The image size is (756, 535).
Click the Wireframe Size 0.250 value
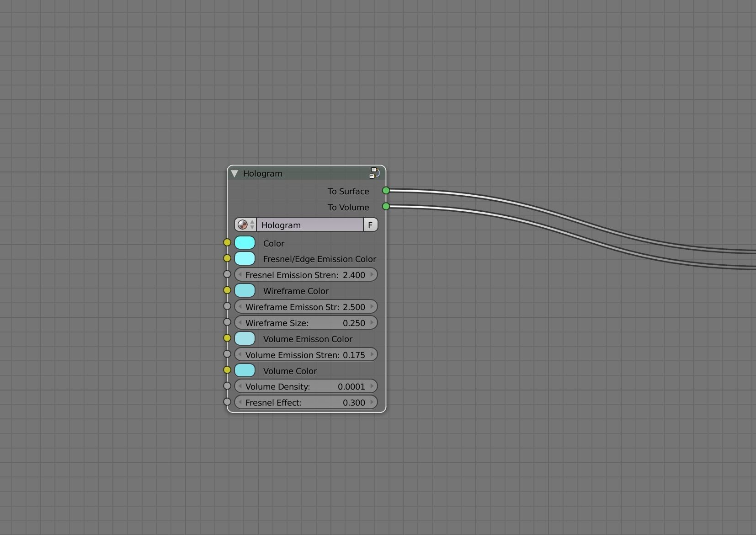tap(354, 323)
